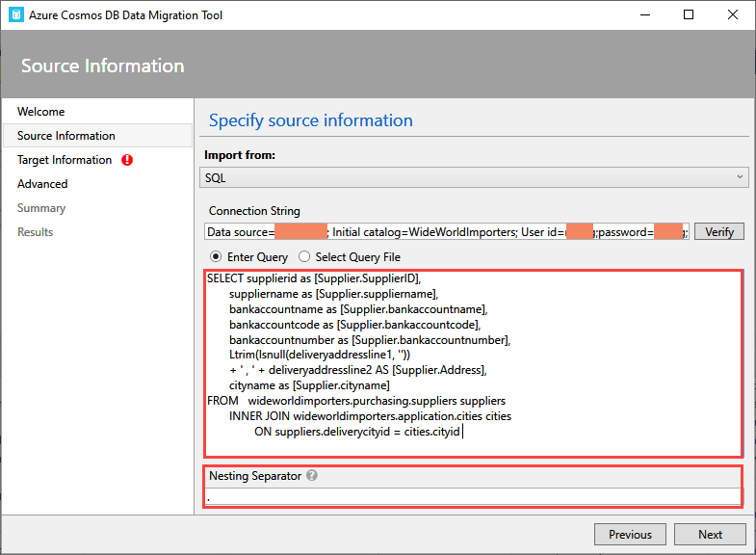Click the Previous button
Screen dimensions: 756x555
[x=630, y=535]
